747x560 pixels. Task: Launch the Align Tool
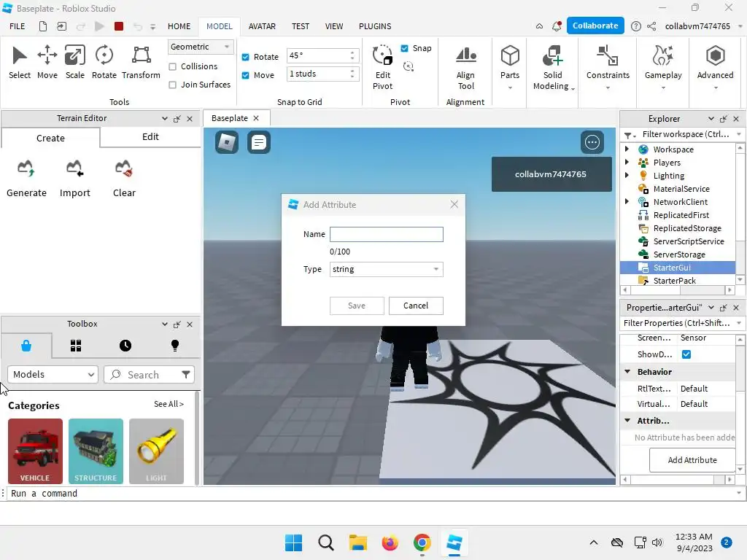click(465, 67)
